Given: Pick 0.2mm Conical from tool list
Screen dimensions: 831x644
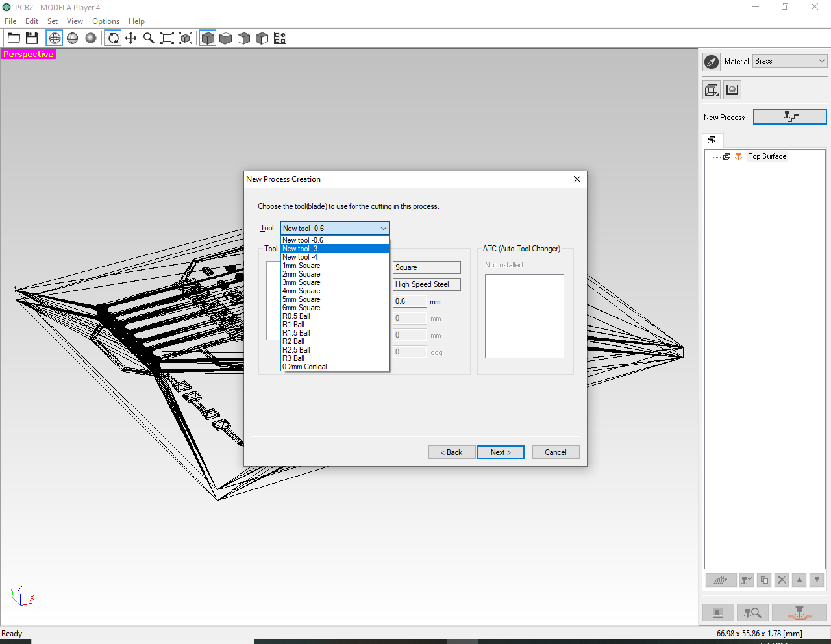Looking at the screenshot, I should pos(335,367).
